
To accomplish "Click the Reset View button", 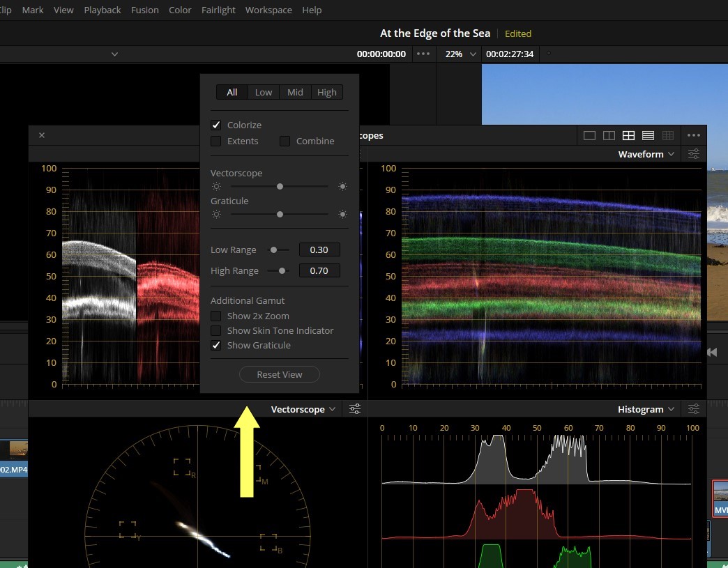I will click(280, 374).
